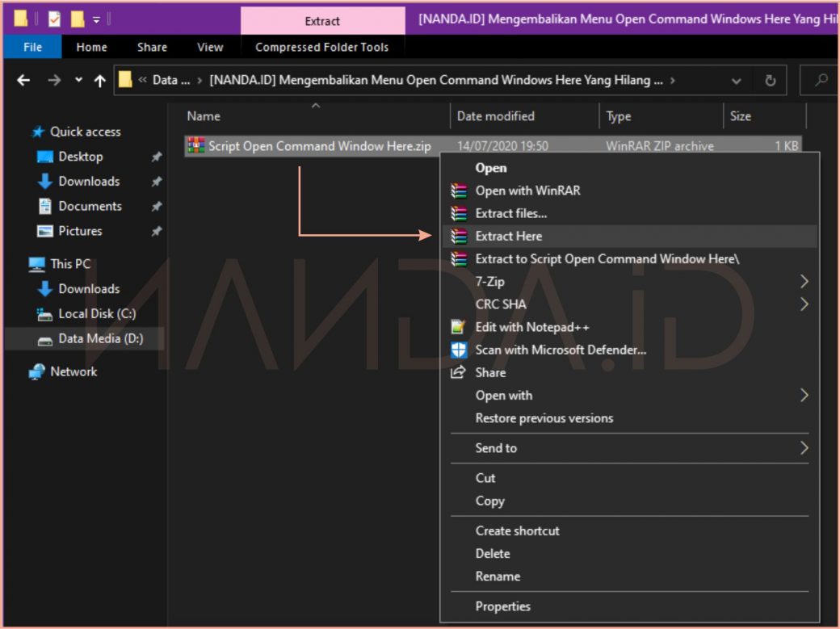This screenshot has height=629, width=840.
Task: Switch to the View ribbon tab
Action: pos(210,48)
